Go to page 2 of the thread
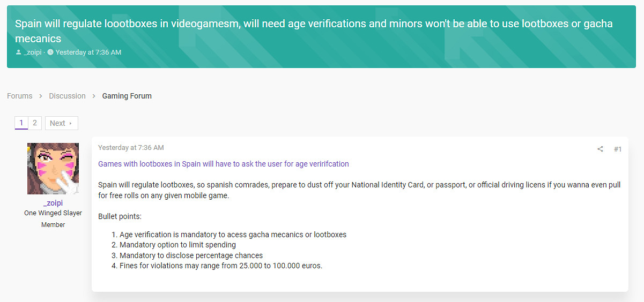Screen dimensions: 644x302 pos(35,123)
